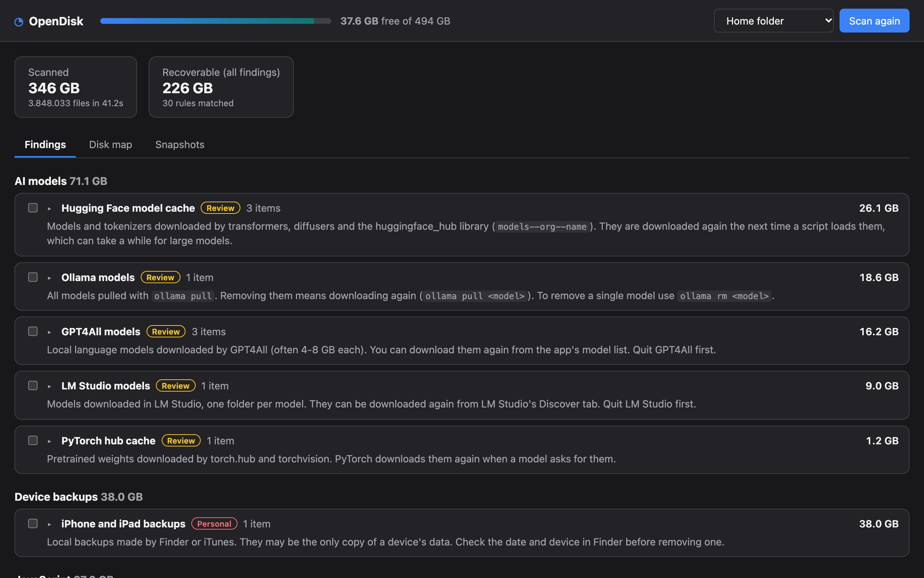Expand the Ollama models disclosure triangle
This screenshot has height=578, width=924.
(49, 278)
